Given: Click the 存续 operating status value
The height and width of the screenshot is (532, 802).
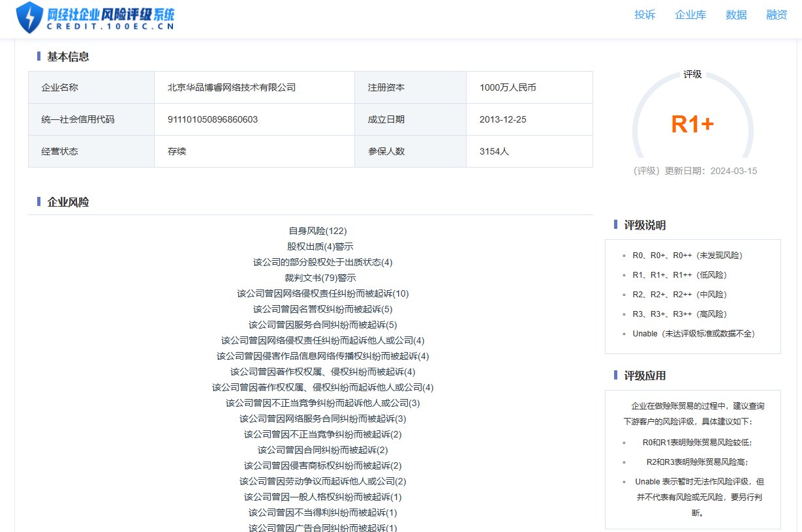Looking at the screenshot, I should pos(177,151).
